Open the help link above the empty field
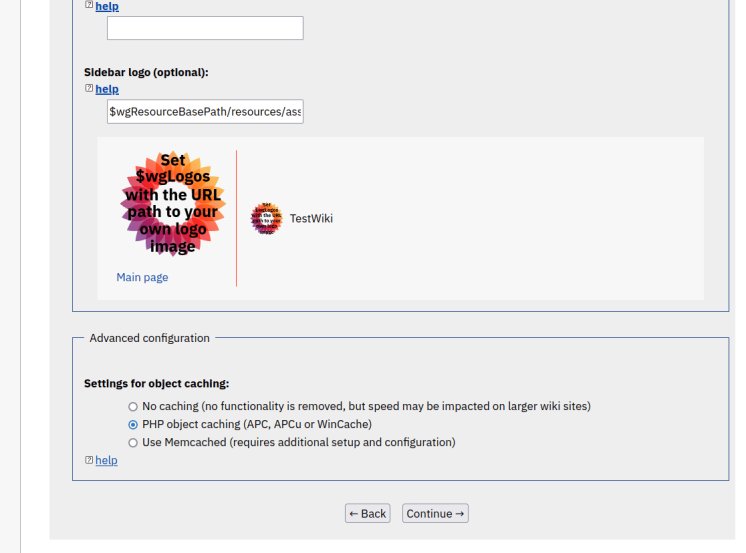This screenshot has width=746, height=553. 107,6
